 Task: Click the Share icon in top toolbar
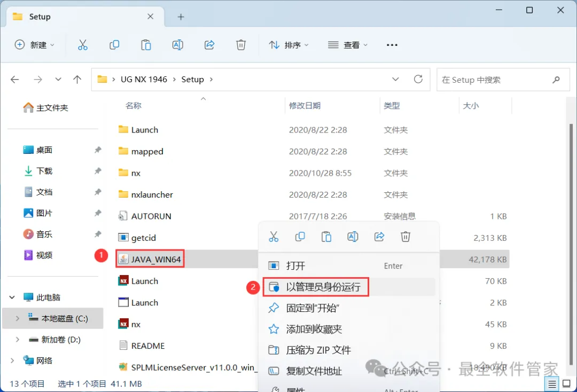(x=209, y=45)
